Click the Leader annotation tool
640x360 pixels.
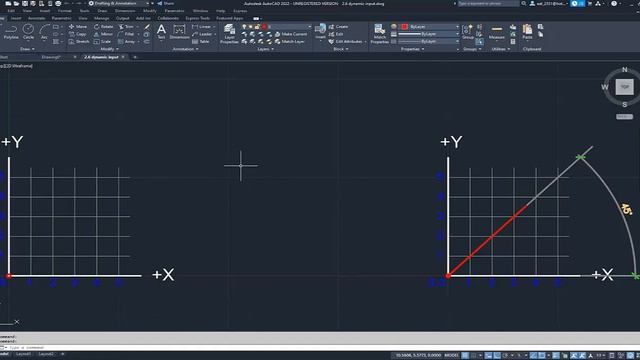202,34
